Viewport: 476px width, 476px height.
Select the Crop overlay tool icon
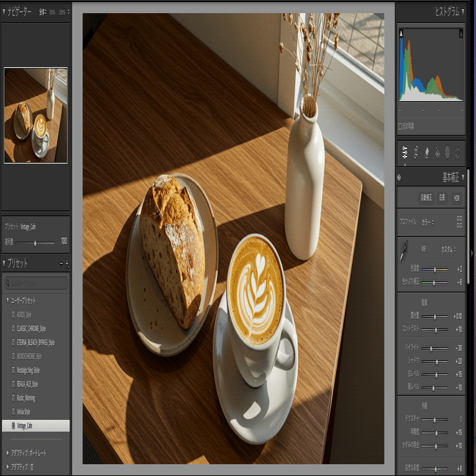pyautogui.click(x=416, y=152)
